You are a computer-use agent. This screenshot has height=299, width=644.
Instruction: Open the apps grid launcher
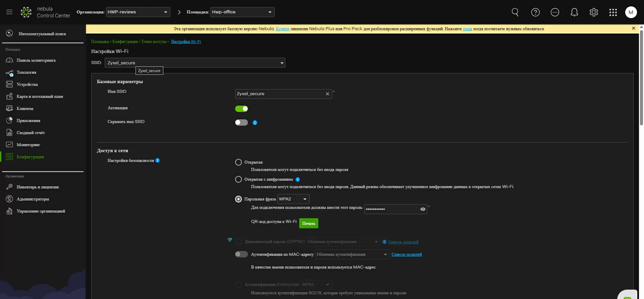click(613, 12)
